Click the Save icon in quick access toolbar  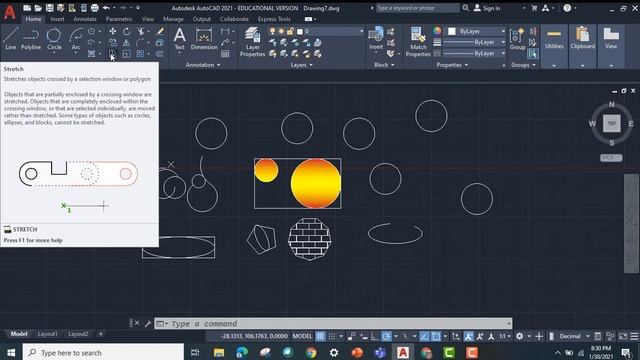[x=49, y=8]
